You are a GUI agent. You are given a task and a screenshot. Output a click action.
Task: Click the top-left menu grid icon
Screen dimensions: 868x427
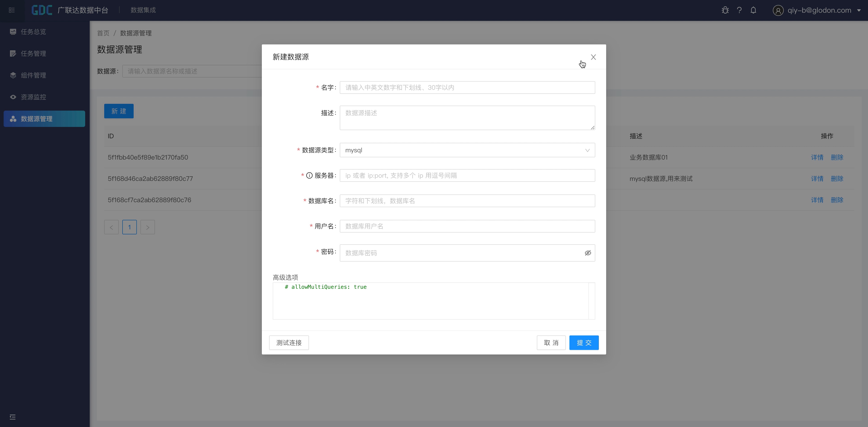pos(12,10)
